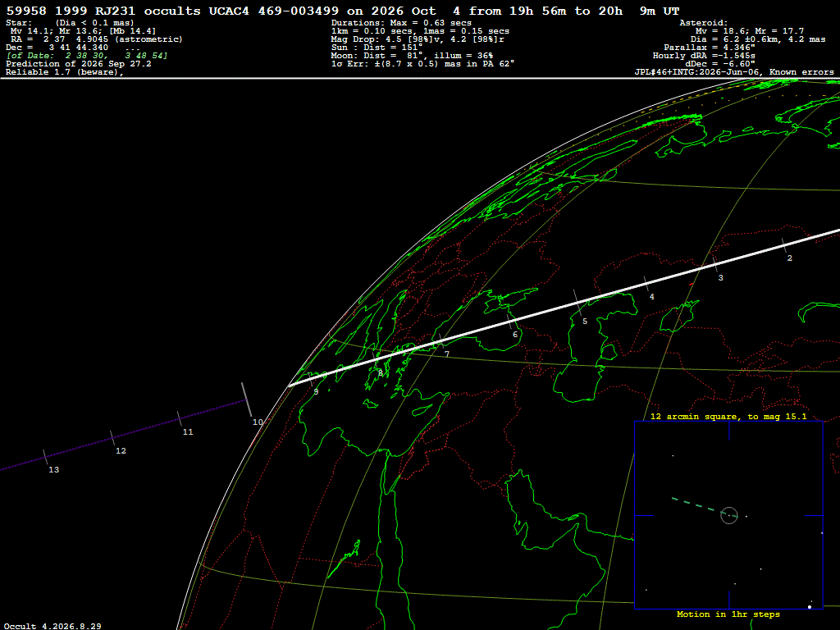The height and width of the screenshot is (630, 840).
Task: Click marker 9 near path end
Action: [x=316, y=391]
